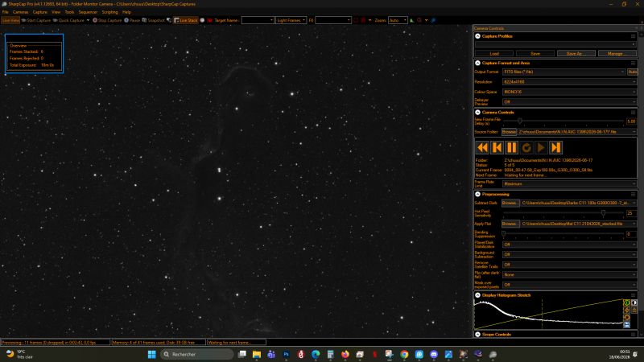The width and height of the screenshot is (644, 362).
Task: Open the Capture menu
Action: click(39, 12)
